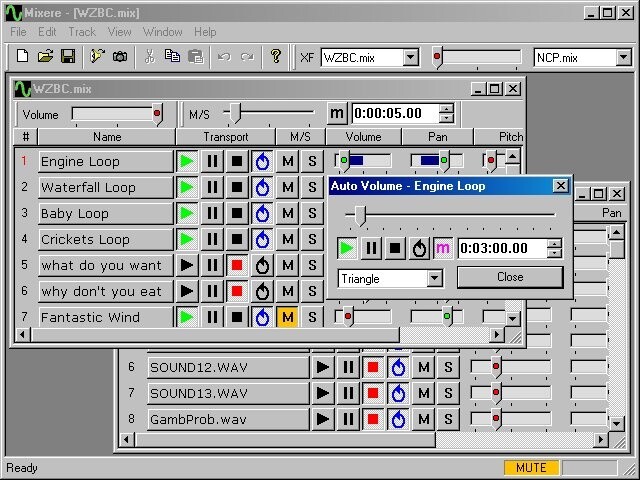Click the Save disk icon in toolbar
This screenshot has width=640, height=480.
(68, 56)
